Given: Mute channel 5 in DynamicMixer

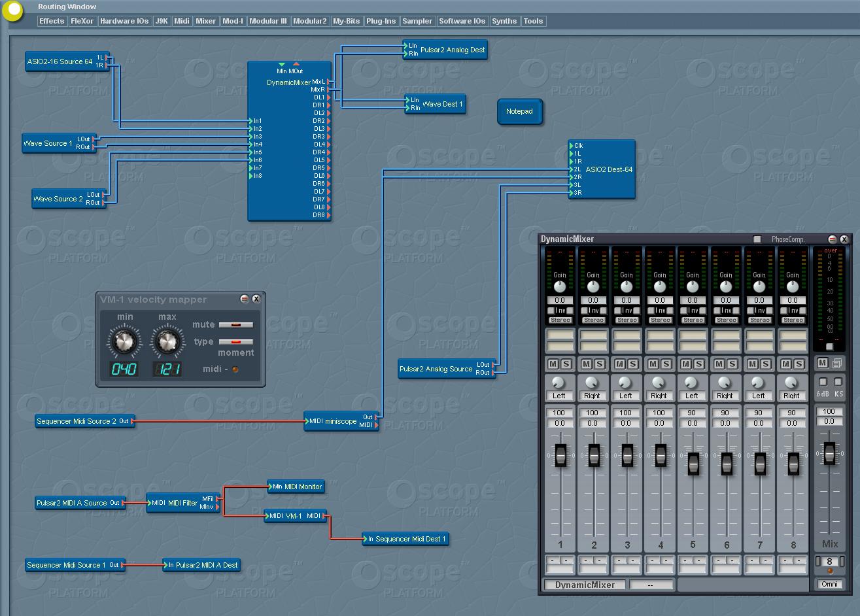Looking at the screenshot, I should click(686, 364).
